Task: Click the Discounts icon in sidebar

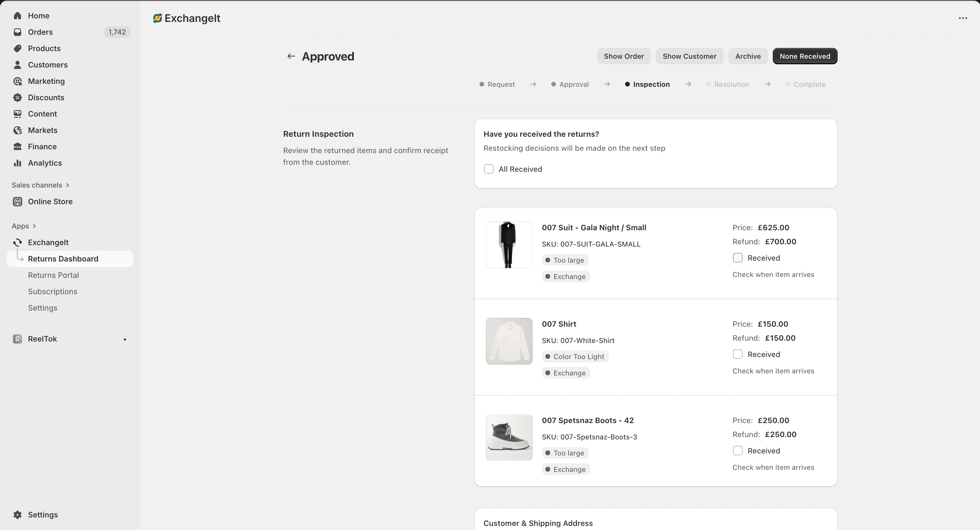Action: click(x=18, y=98)
